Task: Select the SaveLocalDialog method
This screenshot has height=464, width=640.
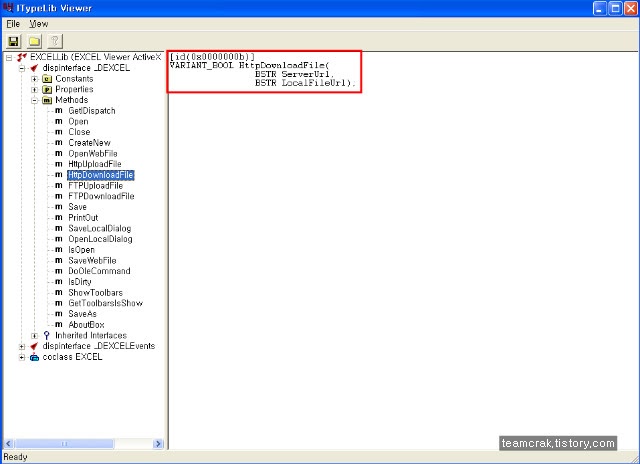Action: pyautogui.click(x=100, y=229)
